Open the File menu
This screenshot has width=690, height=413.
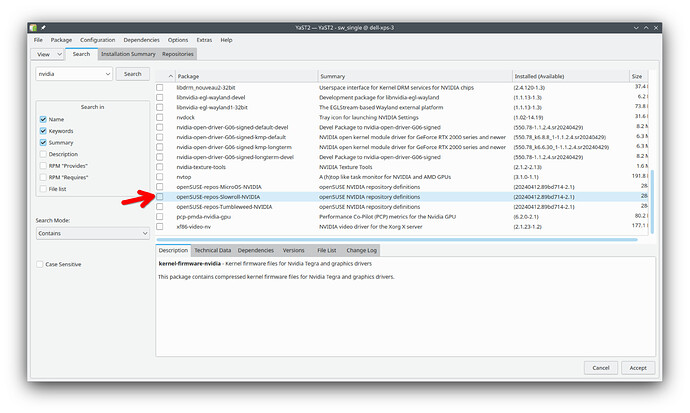[38, 40]
